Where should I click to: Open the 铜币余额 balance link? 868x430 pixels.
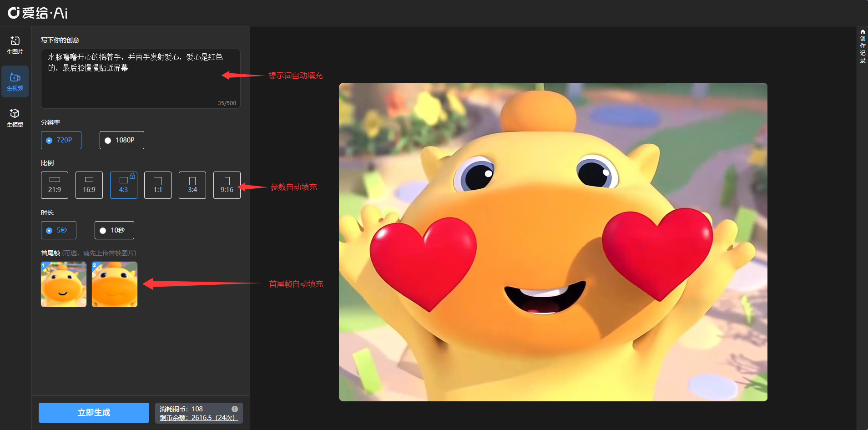click(199, 418)
